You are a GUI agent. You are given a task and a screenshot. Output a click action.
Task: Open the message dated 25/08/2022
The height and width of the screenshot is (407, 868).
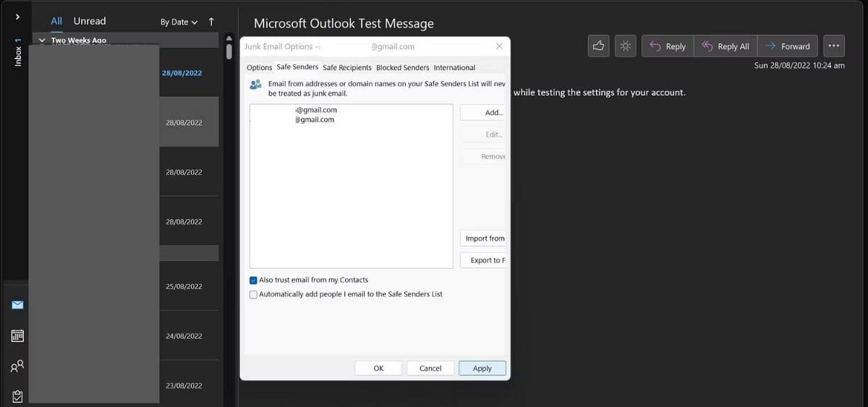pos(124,286)
